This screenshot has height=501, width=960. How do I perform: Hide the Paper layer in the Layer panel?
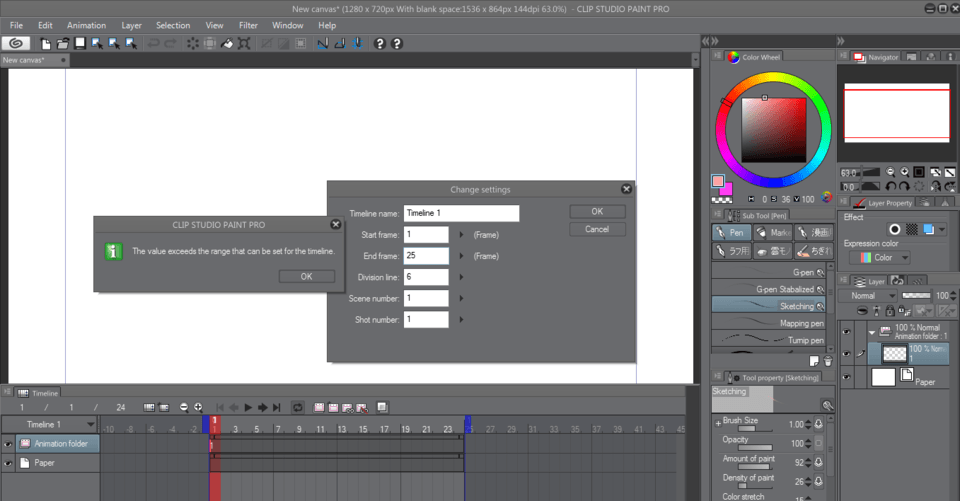click(x=847, y=377)
